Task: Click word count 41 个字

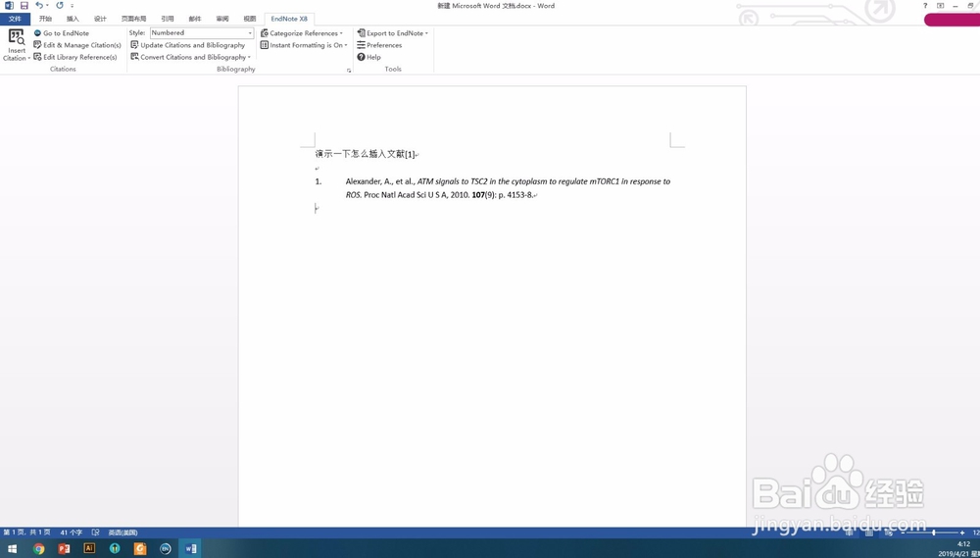Action: click(x=72, y=533)
